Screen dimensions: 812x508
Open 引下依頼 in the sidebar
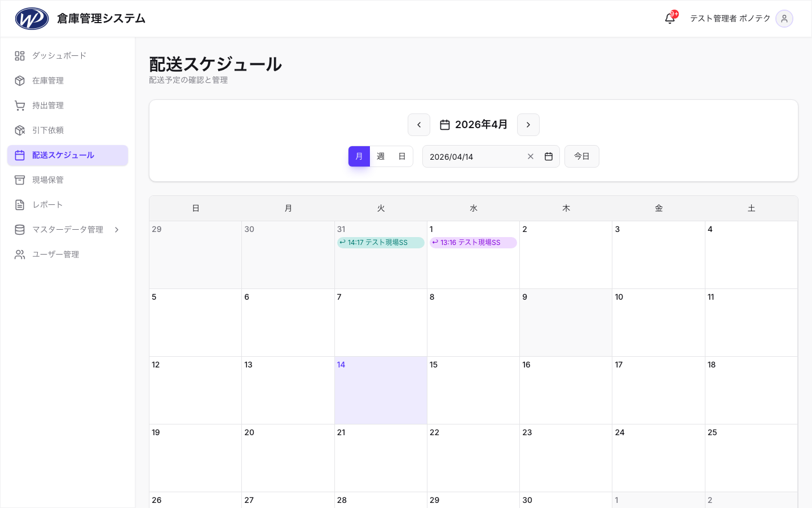(68, 130)
